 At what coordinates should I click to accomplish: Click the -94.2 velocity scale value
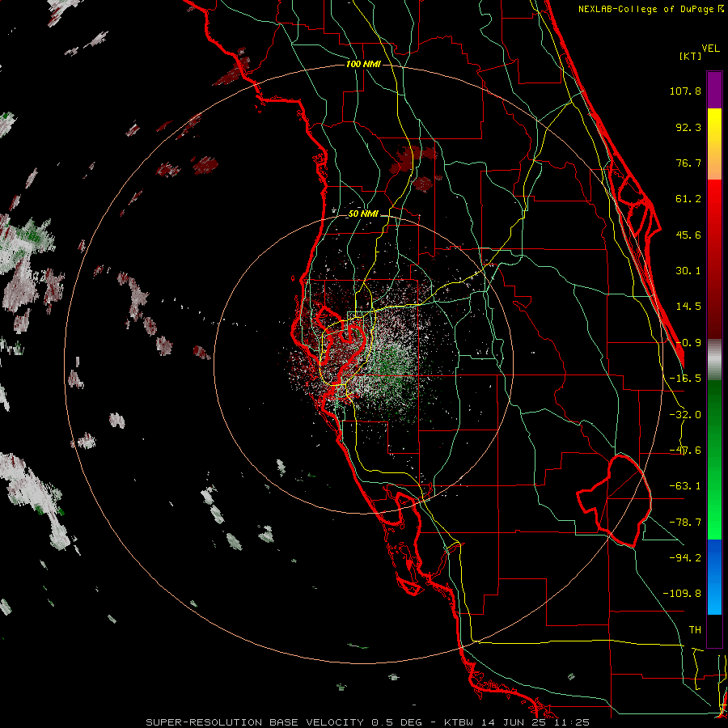685,557
